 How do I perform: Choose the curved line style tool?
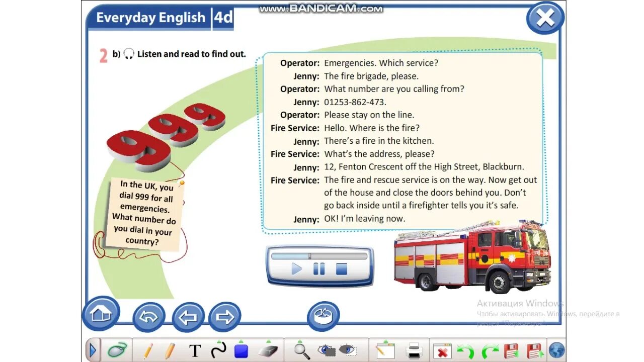pos(218,350)
